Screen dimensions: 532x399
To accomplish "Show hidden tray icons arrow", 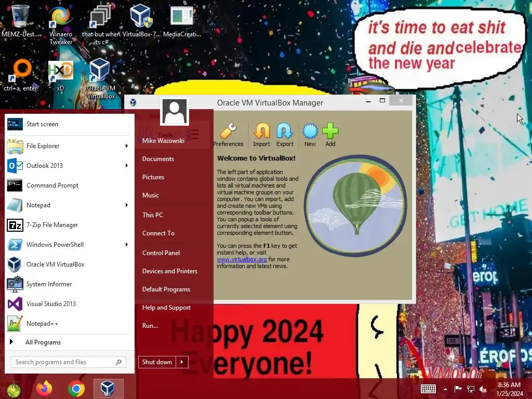I will click(445, 389).
